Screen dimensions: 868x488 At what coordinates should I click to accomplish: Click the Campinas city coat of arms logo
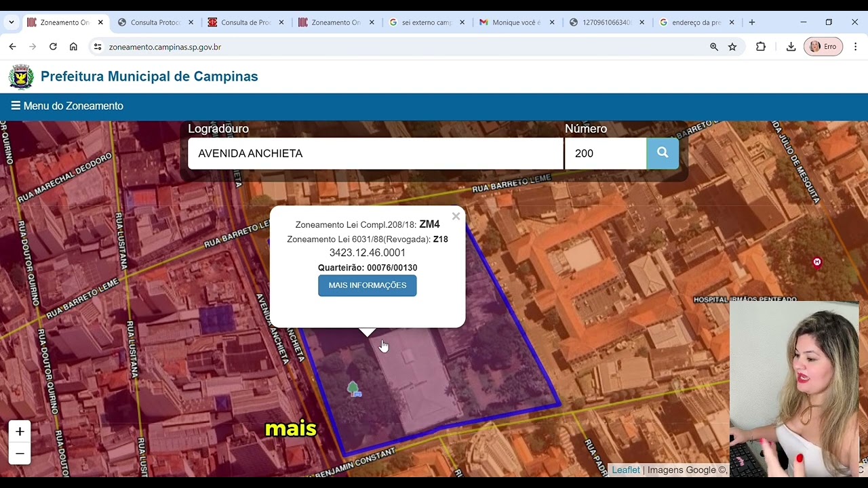[21, 77]
